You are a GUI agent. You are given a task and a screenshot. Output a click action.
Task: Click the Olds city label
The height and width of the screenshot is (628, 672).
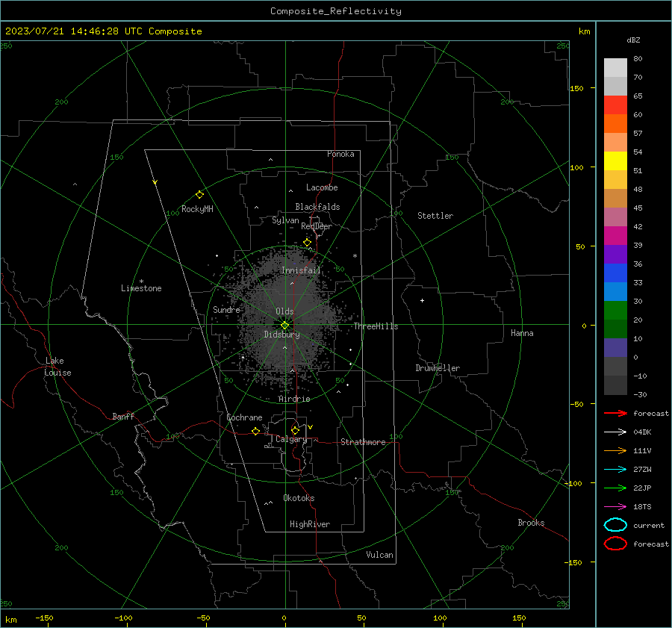284,311
